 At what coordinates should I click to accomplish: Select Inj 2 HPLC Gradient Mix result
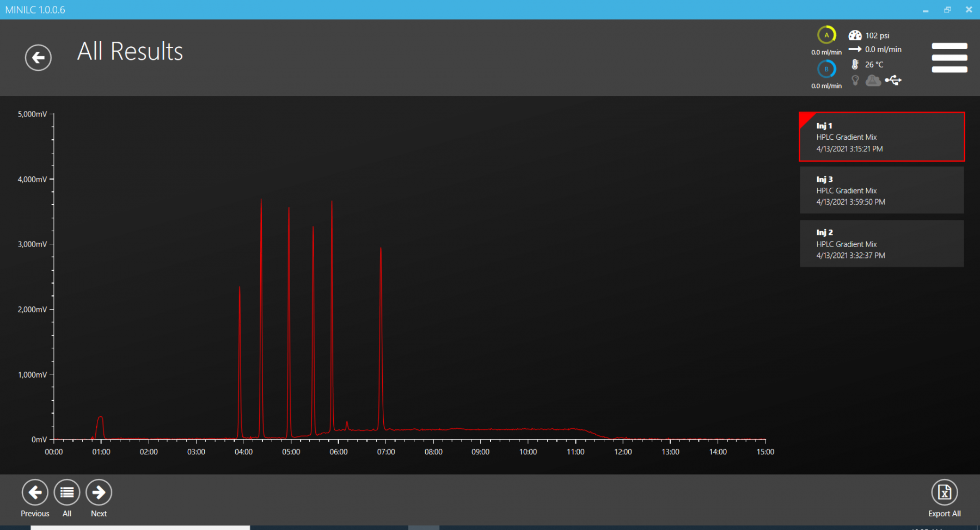pos(881,244)
